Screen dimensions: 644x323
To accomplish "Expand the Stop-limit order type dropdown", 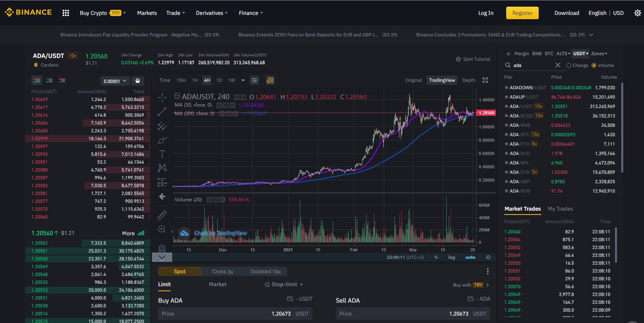I will coord(284,284).
